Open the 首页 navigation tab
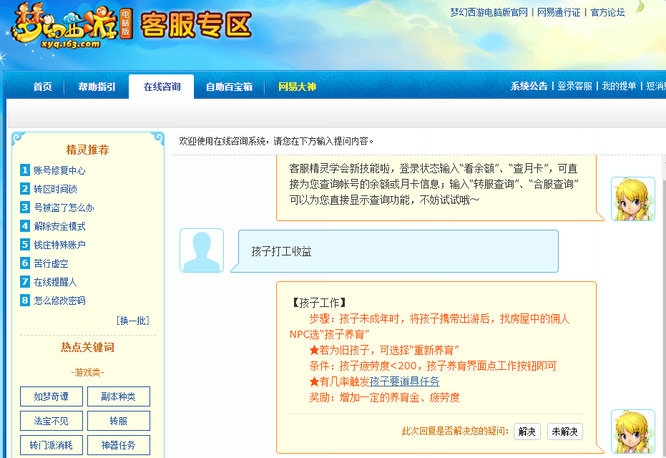The image size is (666, 458). (x=42, y=87)
